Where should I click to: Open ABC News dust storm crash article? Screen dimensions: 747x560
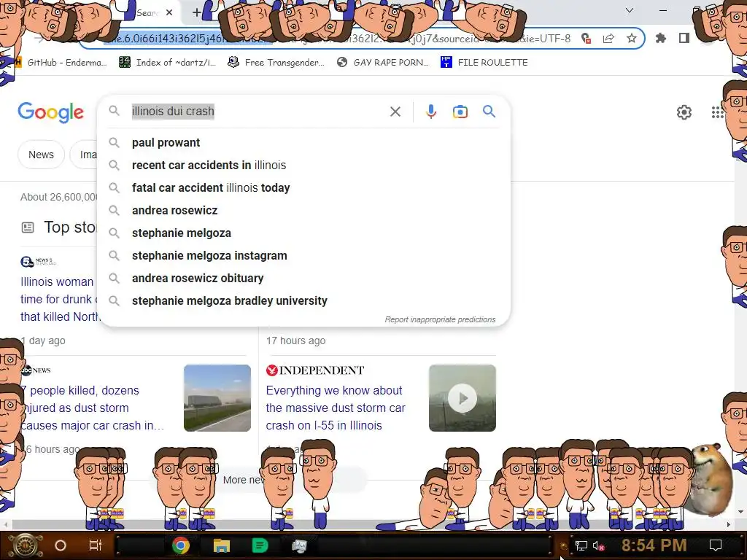(93, 408)
